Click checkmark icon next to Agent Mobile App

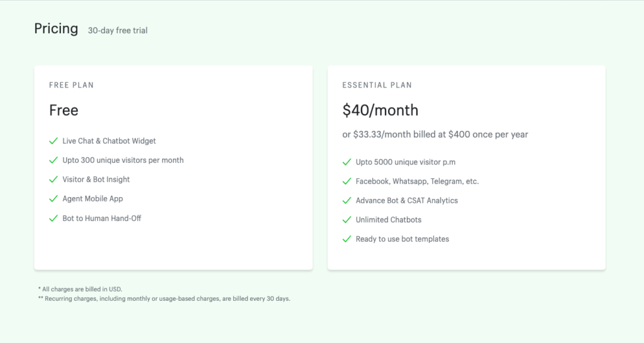tap(53, 199)
